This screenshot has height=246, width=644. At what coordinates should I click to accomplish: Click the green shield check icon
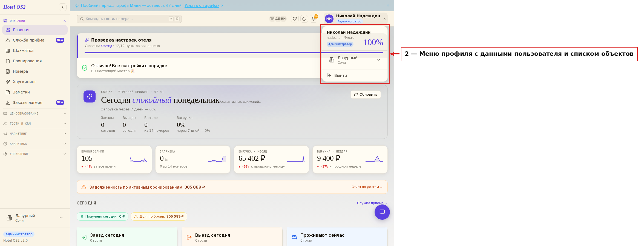click(x=85, y=68)
